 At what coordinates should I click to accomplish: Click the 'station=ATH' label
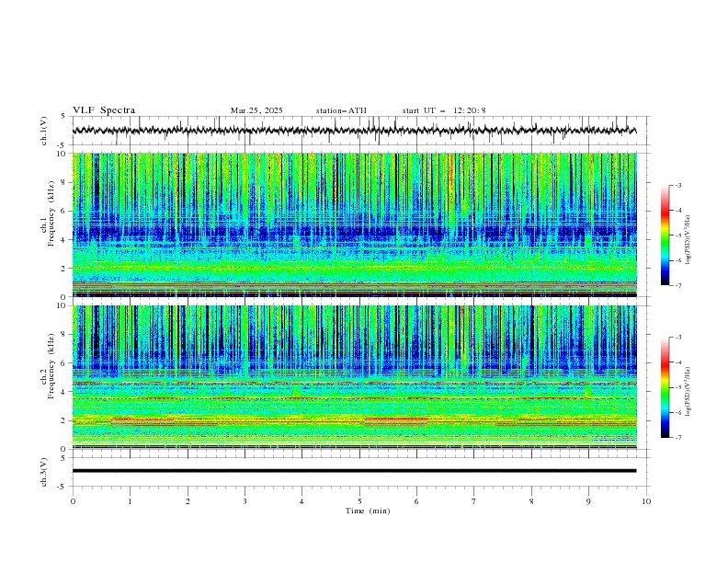tap(341, 110)
